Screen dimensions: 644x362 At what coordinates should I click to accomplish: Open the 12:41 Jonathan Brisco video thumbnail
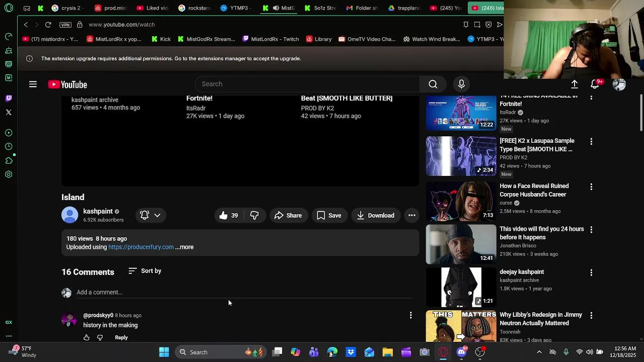461,244
